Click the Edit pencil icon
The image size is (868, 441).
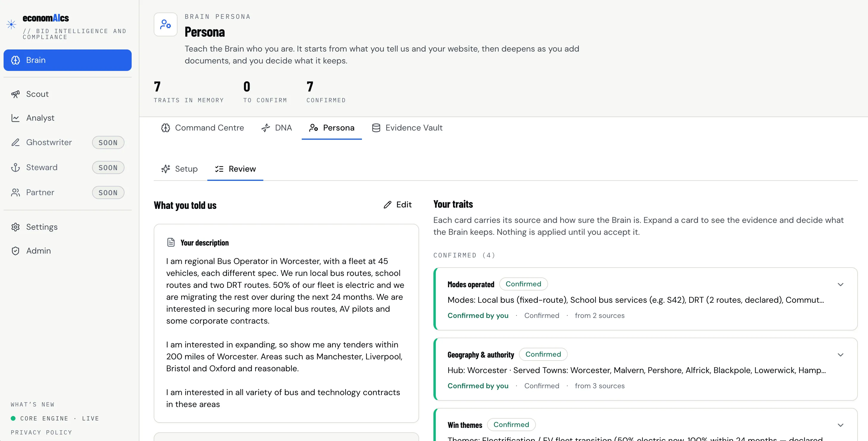click(388, 205)
